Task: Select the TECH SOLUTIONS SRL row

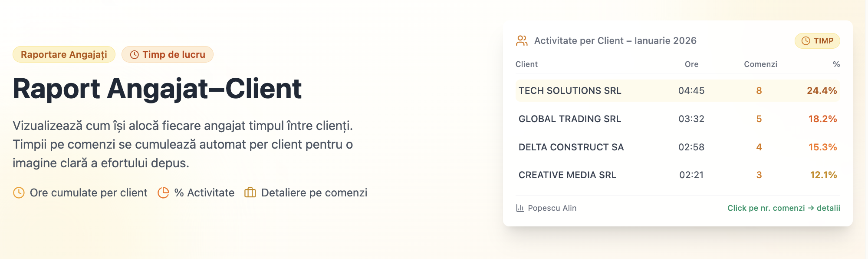Action: click(570, 91)
